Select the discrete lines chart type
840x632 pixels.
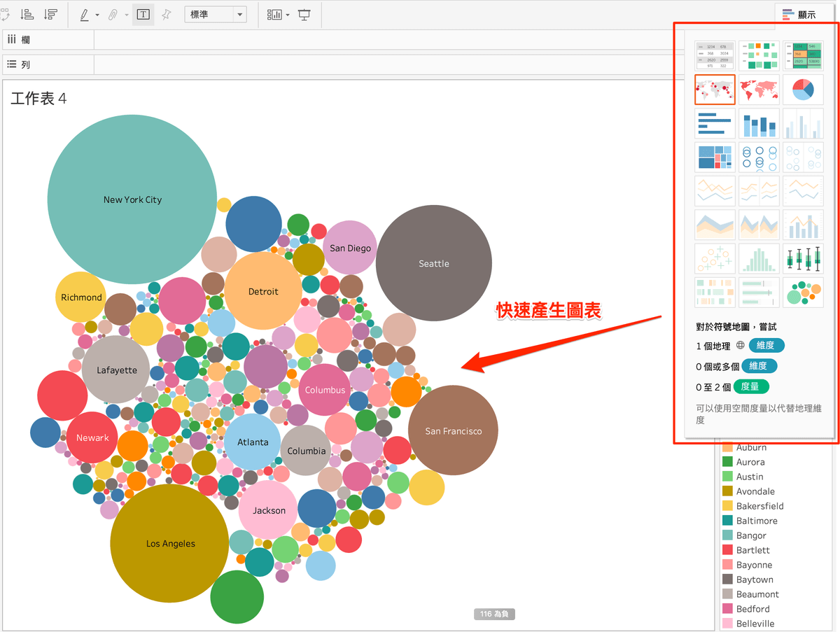759,191
